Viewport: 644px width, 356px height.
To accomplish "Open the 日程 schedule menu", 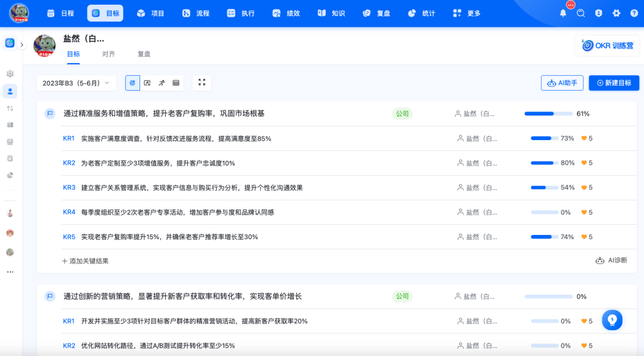I will pos(60,14).
